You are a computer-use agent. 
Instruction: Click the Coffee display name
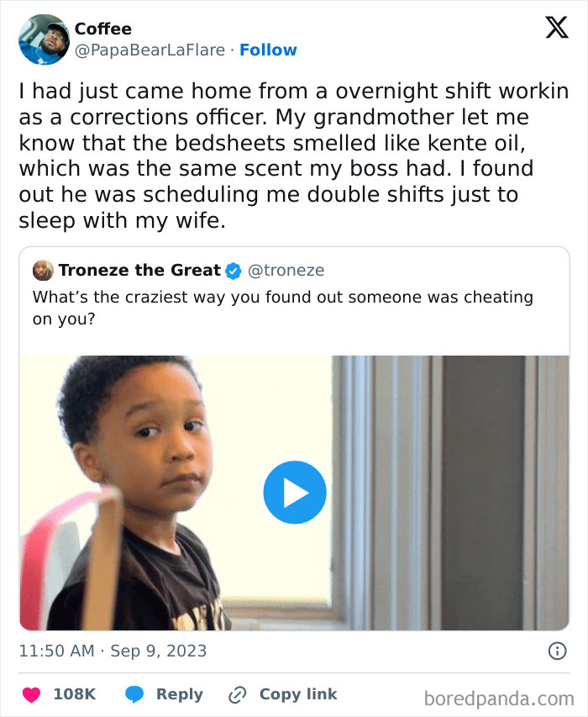pyautogui.click(x=102, y=29)
